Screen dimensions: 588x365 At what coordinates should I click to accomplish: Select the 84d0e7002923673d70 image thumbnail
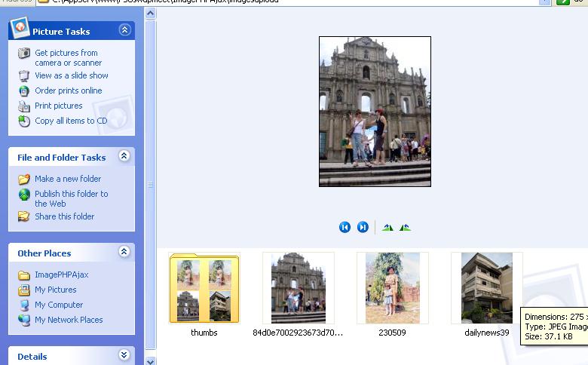click(x=299, y=288)
